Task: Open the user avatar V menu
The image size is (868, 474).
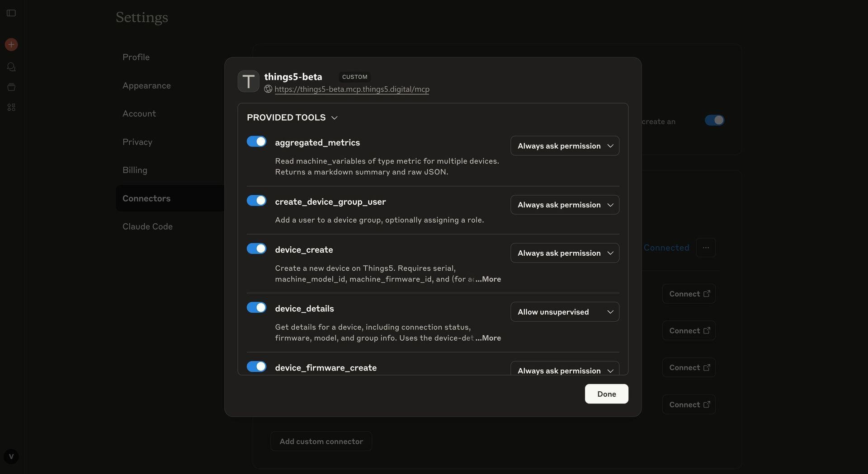Action: 11,456
